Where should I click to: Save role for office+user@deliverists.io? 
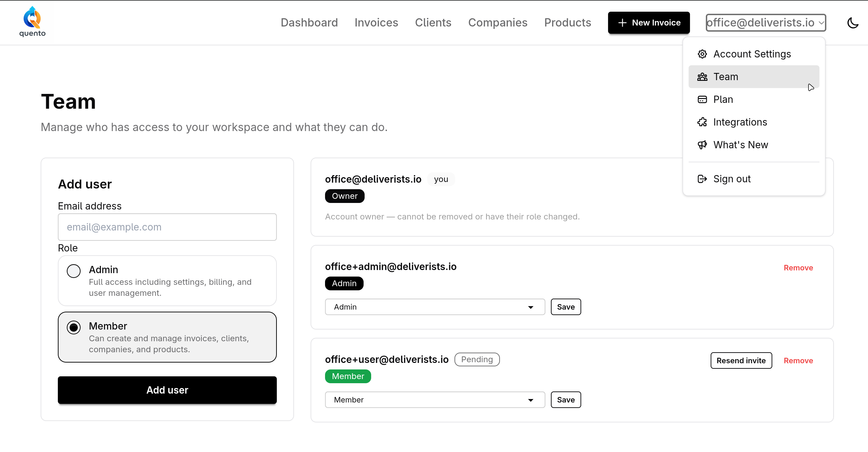(x=566, y=400)
